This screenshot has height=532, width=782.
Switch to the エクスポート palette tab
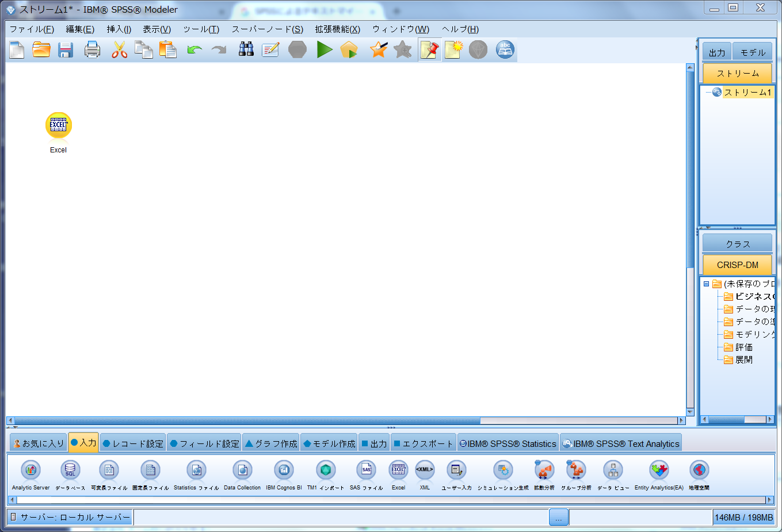(424, 443)
